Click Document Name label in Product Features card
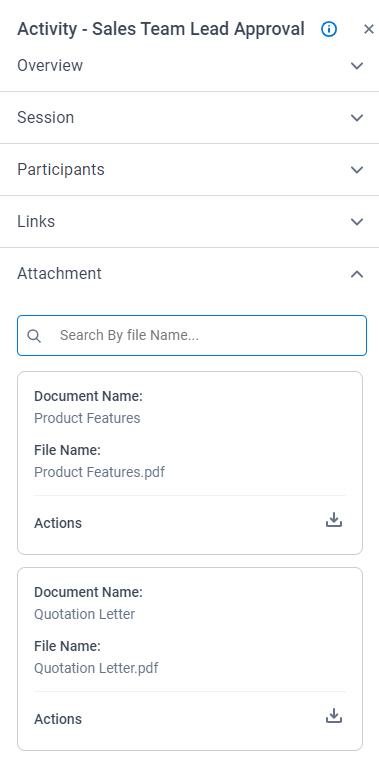Screen dimensions: 379x757 (x=88, y=396)
